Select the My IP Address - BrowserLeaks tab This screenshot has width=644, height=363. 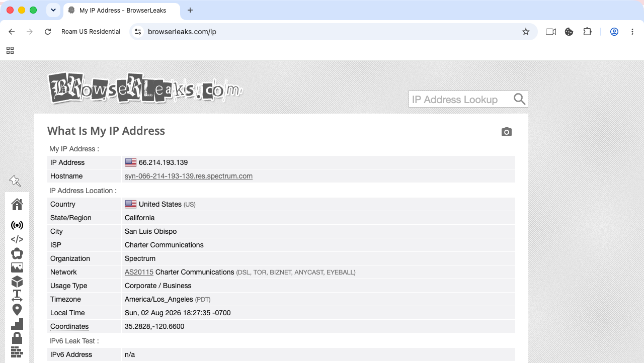(122, 11)
